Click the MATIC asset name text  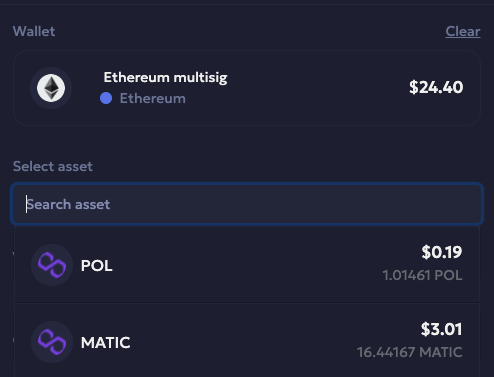click(106, 343)
